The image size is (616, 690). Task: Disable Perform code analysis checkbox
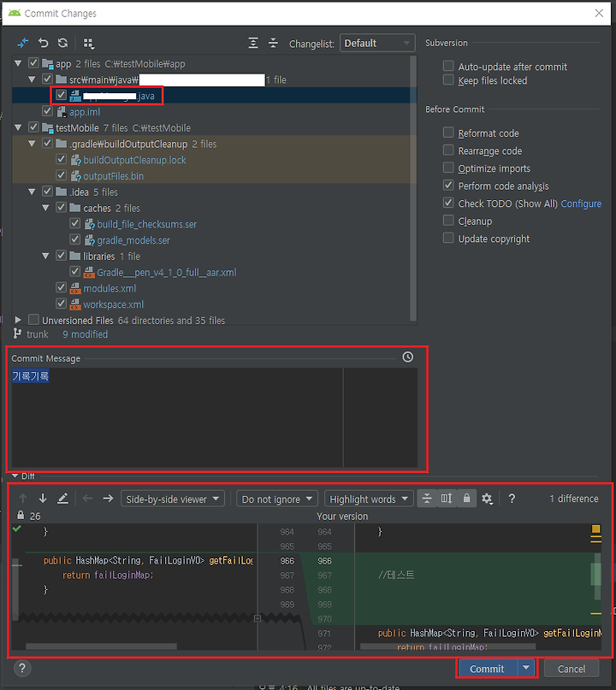click(448, 186)
